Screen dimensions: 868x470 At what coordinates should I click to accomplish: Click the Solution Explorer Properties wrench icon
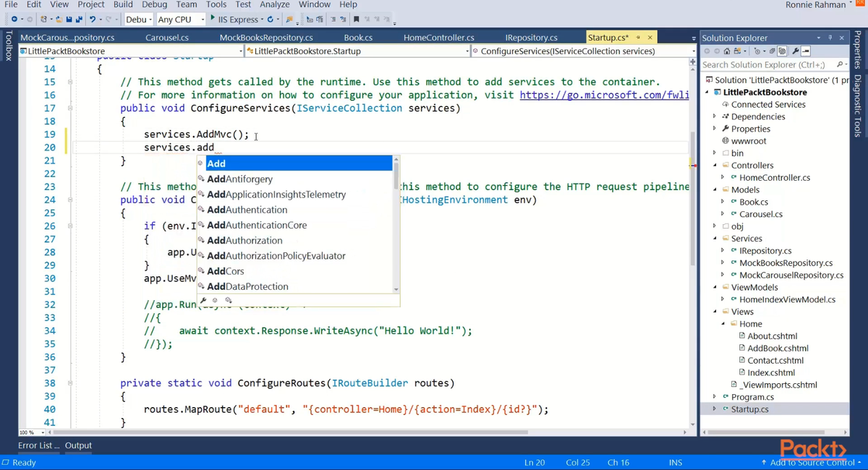click(796, 51)
